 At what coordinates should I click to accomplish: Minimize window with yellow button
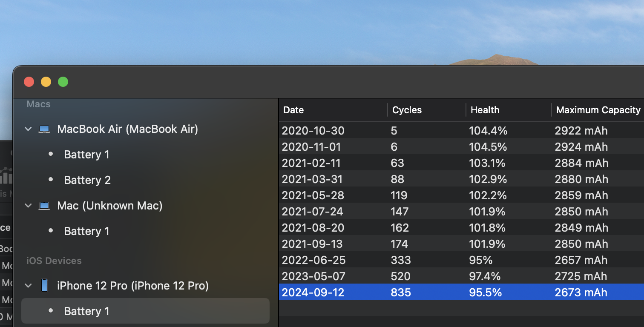(x=46, y=82)
